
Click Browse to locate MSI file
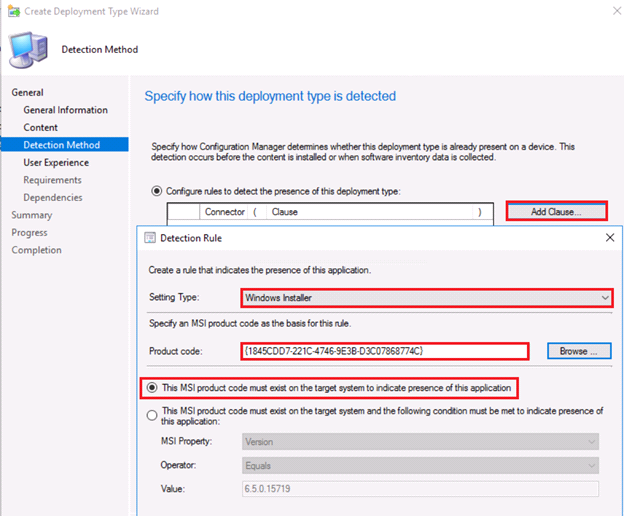click(578, 351)
